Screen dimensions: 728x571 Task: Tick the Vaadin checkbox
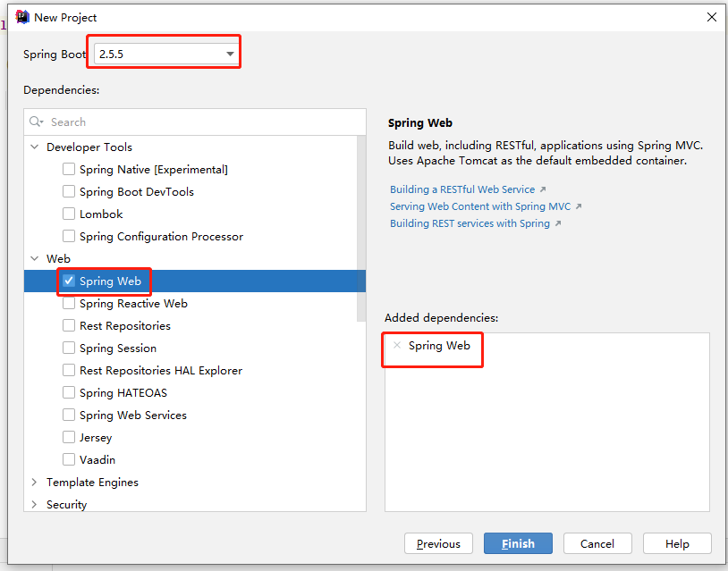pyautogui.click(x=69, y=459)
